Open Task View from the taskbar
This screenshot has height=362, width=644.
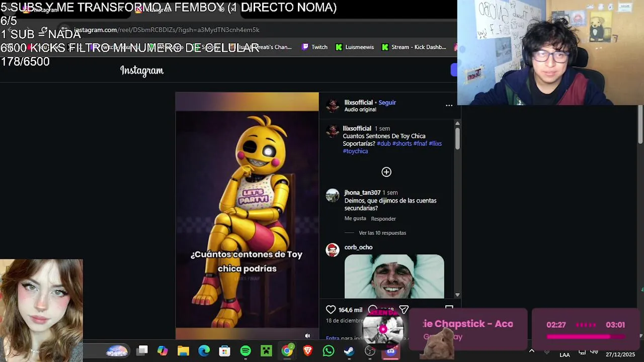tap(142, 350)
